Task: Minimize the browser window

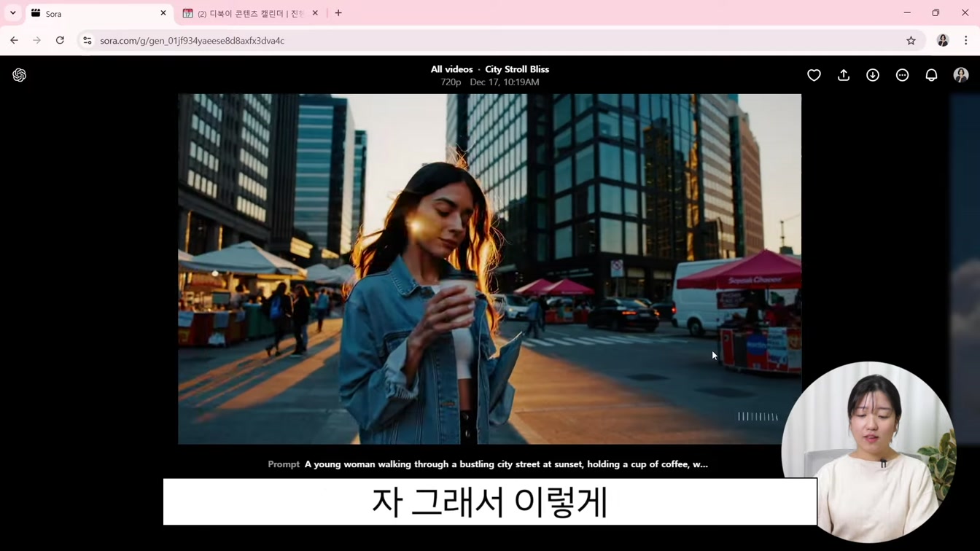Action: coord(907,12)
